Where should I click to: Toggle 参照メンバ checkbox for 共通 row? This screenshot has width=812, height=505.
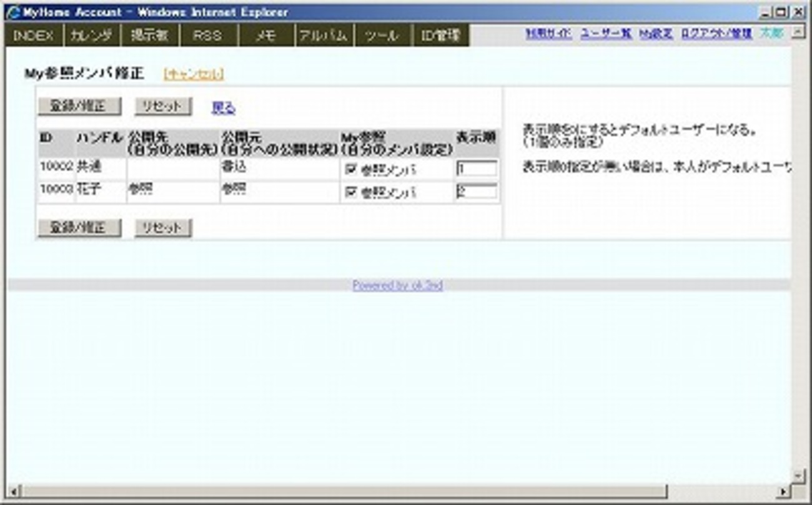[350, 169]
